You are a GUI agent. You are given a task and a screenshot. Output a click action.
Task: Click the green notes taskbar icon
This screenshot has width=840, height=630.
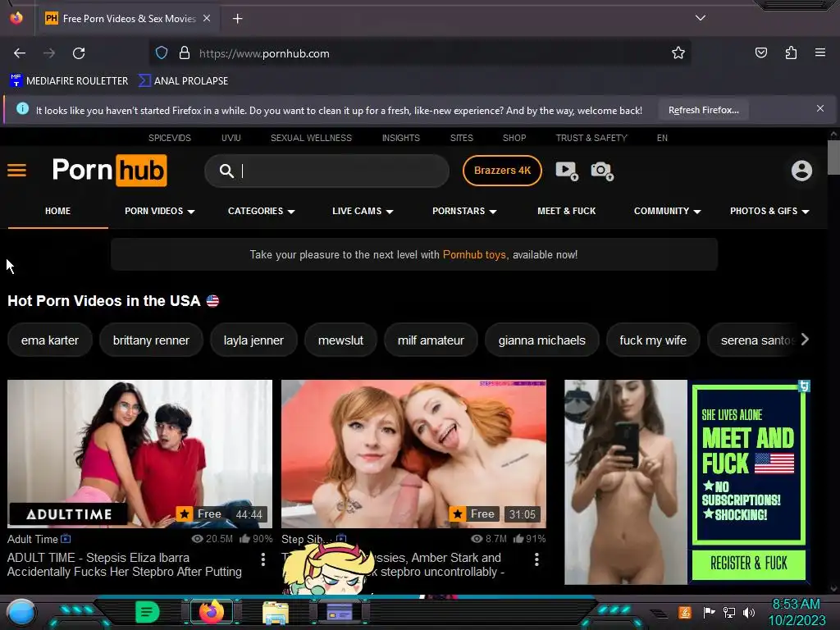point(148,612)
